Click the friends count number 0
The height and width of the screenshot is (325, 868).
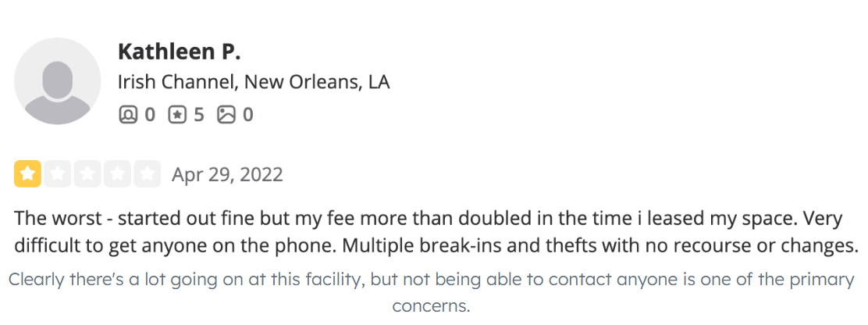coord(149,115)
